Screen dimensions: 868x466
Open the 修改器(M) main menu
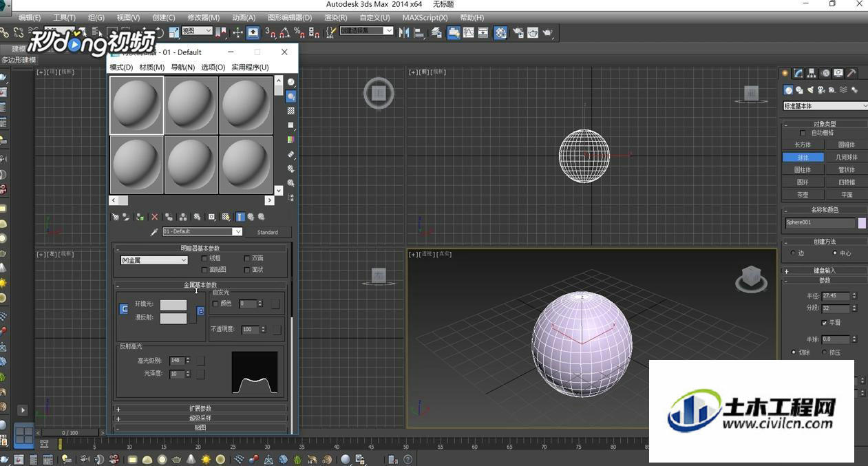click(204, 18)
